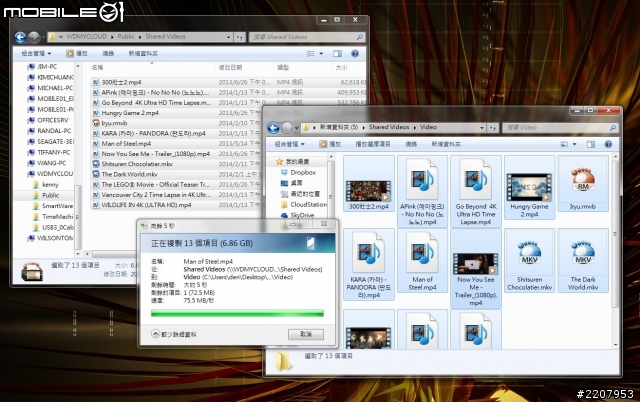Viewport: 640px width, 402px height.
Task: Select Public folder in tree
Action: coord(46,195)
